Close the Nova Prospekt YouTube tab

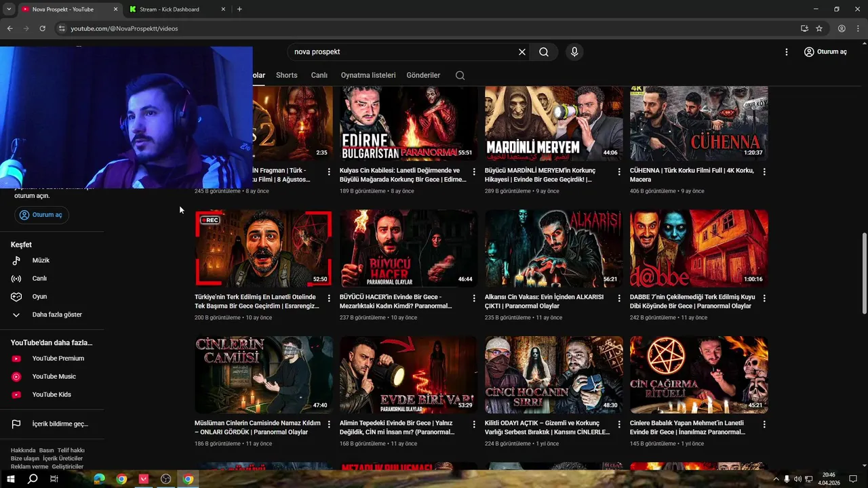[115, 9]
